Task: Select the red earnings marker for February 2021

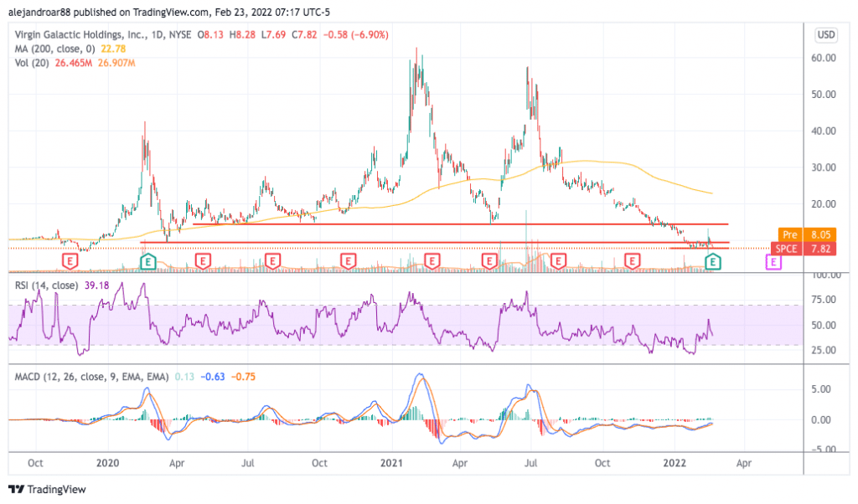Action: coord(432,261)
